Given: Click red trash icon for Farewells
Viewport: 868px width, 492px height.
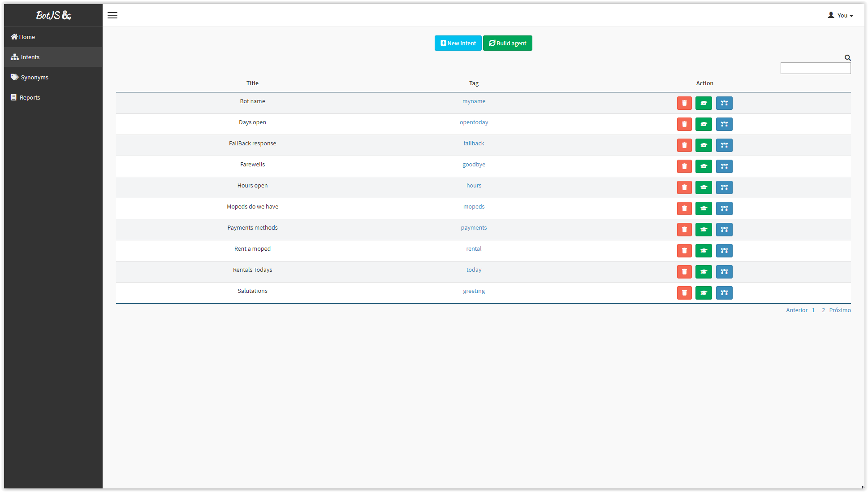Looking at the screenshot, I should tap(684, 166).
